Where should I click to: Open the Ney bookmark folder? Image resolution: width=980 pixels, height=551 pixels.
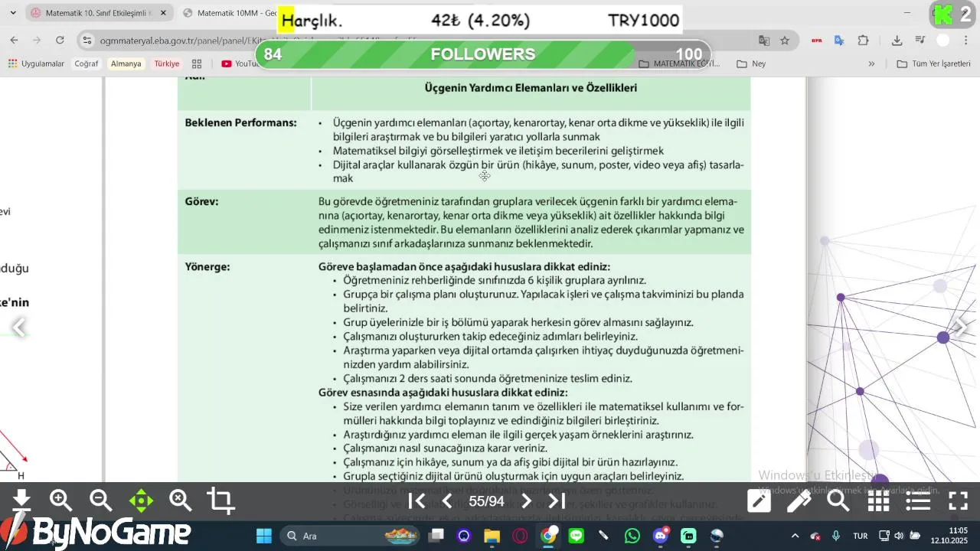click(x=752, y=64)
